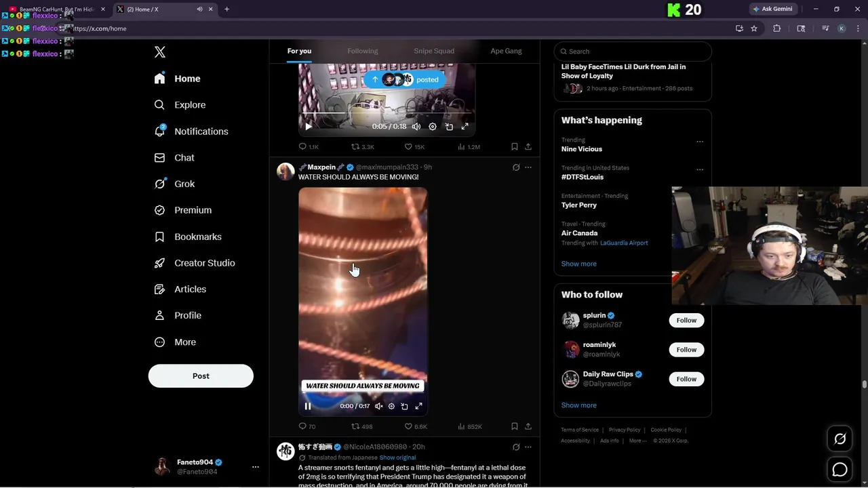Screen dimensions: 868x488
Task: Click the Search input field
Action: tap(633, 52)
